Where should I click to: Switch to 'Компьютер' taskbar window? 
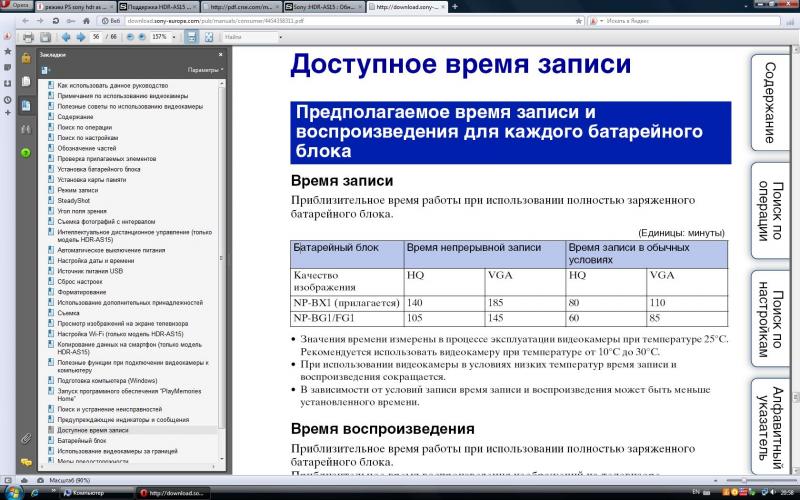[x=97, y=493]
